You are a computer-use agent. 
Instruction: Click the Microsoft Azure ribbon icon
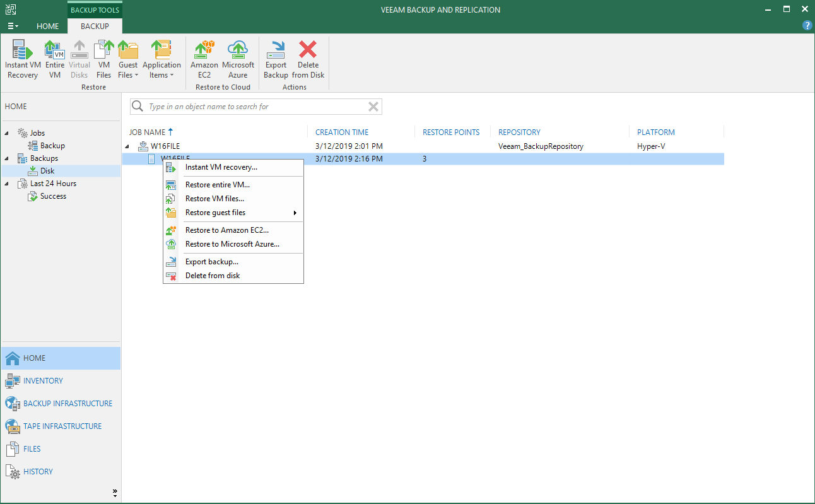coord(238,59)
